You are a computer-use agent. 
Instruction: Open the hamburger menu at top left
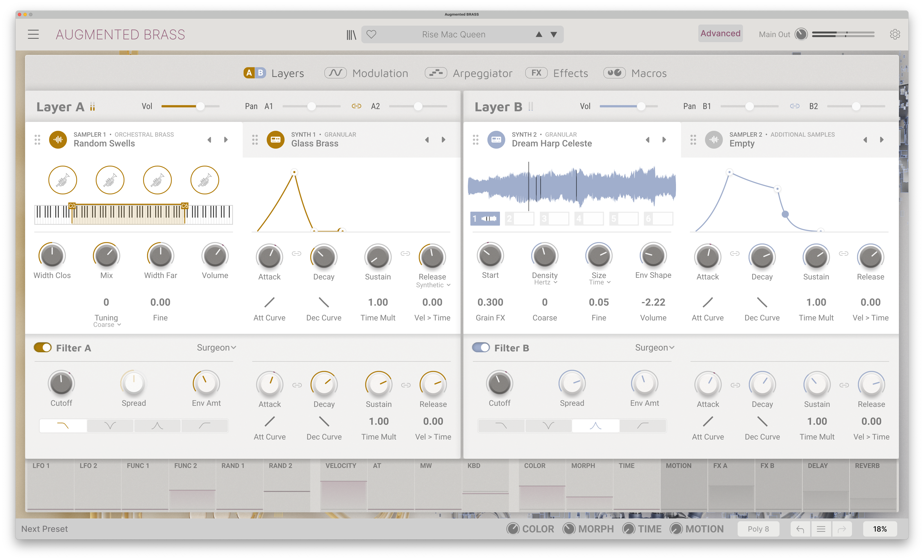(x=33, y=35)
